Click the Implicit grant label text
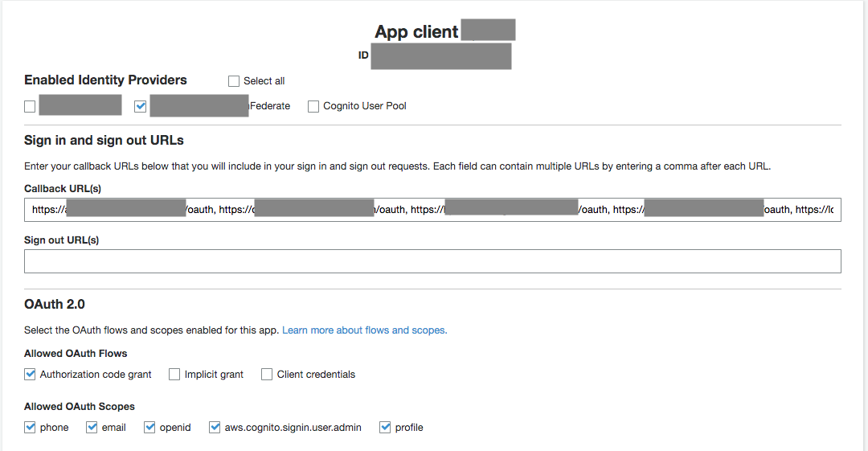 pyautogui.click(x=214, y=375)
